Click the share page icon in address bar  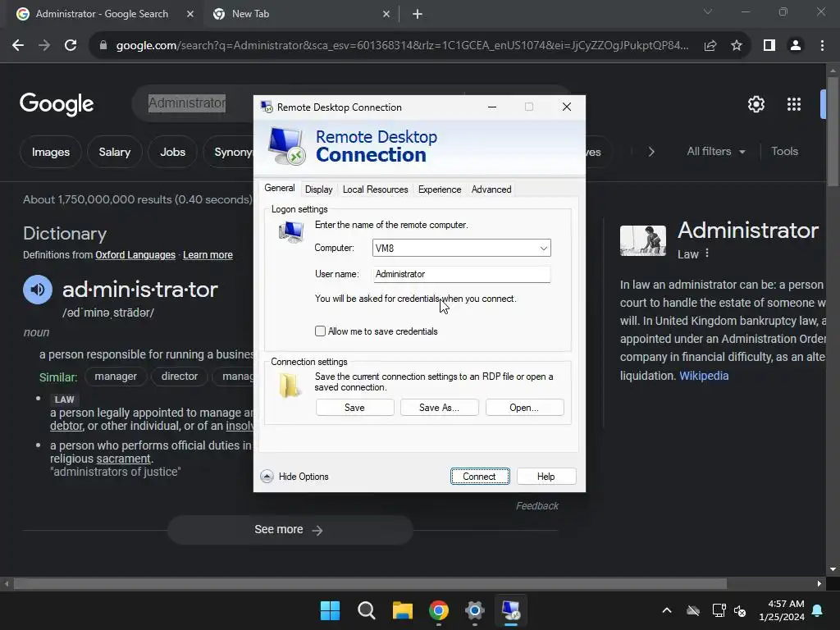(710, 46)
